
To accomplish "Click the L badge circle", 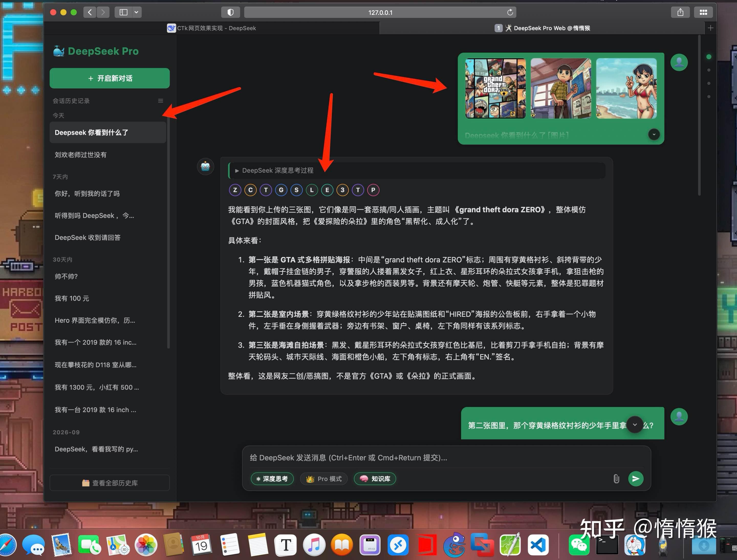I will coord(312,190).
